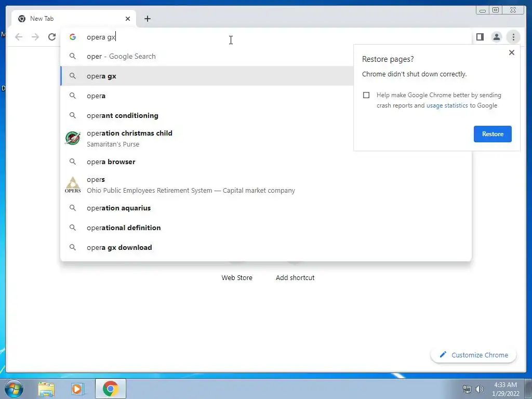
Task: Maximize the Chrome window
Action: point(495,10)
